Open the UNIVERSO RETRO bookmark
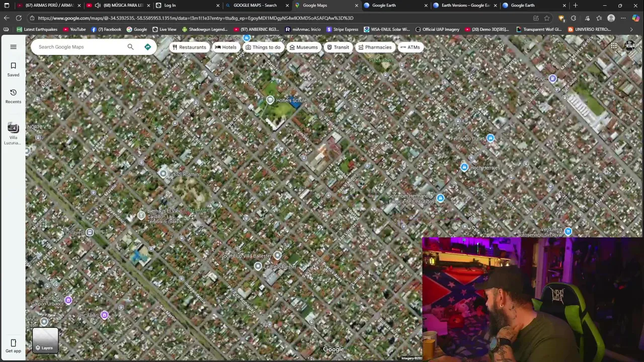The width and height of the screenshot is (644, 362). click(x=589, y=29)
